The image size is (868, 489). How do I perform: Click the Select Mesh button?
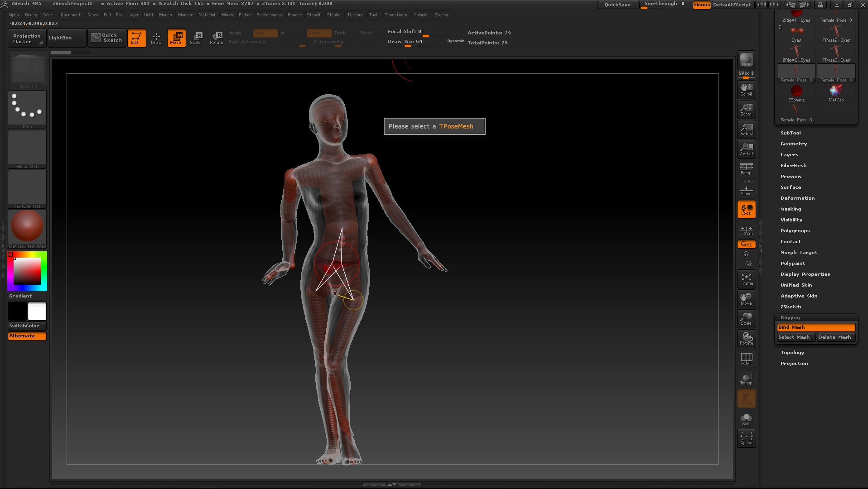coord(796,337)
